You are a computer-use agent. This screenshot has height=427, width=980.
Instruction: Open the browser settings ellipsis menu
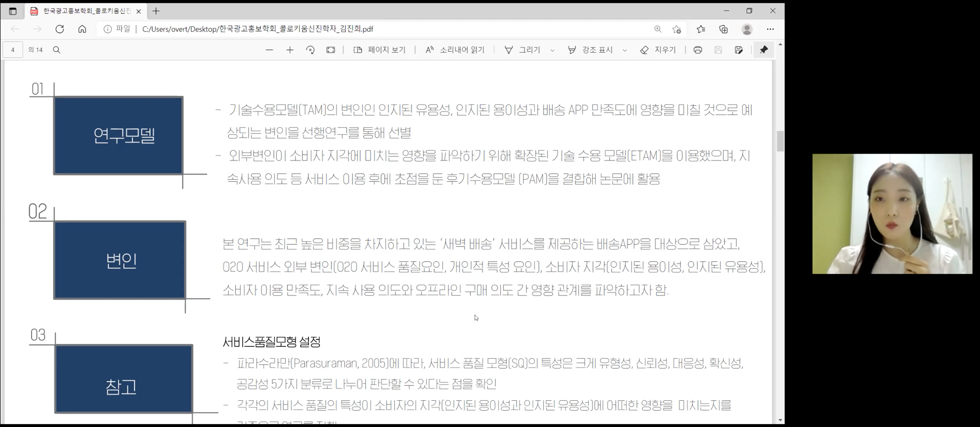coord(770,29)
